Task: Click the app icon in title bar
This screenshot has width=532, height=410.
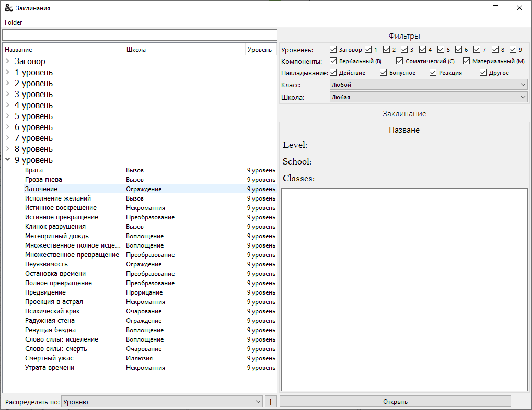Action: point(8,8)
